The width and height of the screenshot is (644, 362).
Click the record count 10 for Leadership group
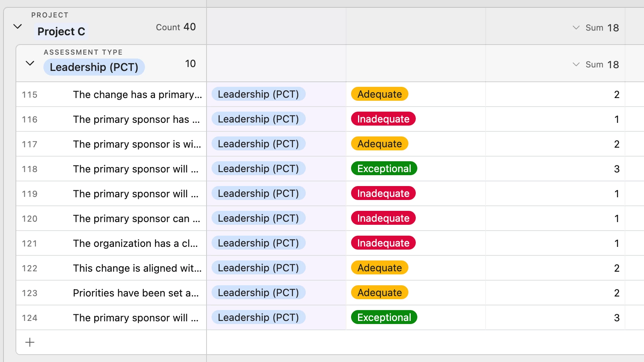pos(190,64)
